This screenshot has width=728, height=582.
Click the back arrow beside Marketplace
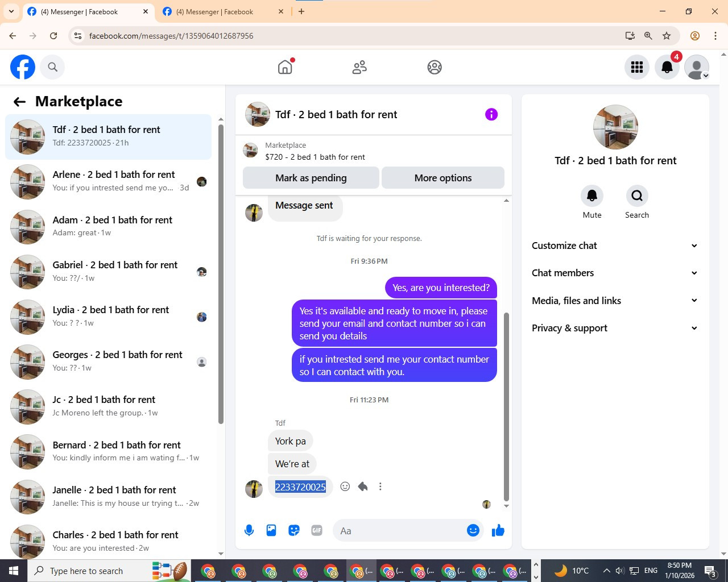(x=19, y=102)
